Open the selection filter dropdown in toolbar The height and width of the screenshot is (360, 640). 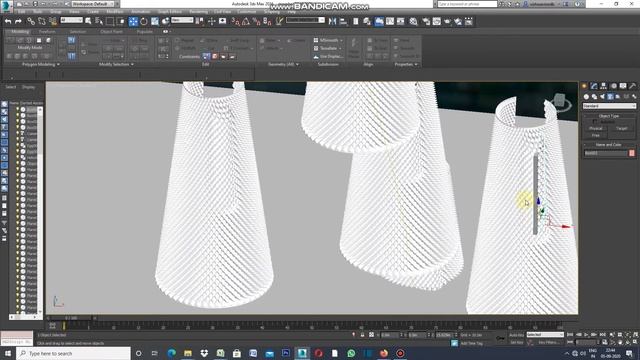tap(71, 20)
